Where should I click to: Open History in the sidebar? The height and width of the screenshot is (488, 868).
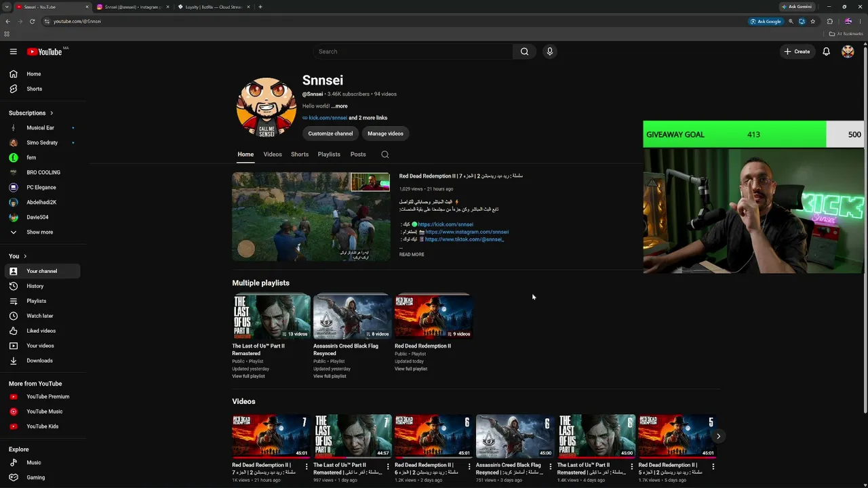point(42,286)
